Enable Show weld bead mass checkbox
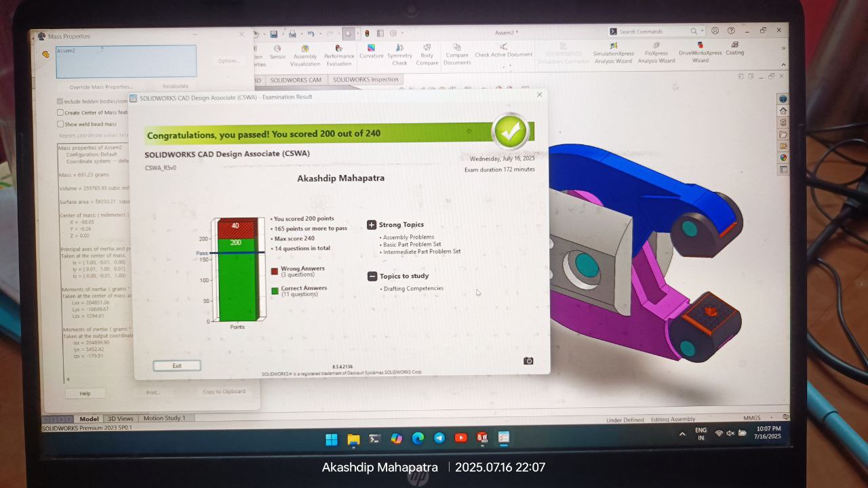 point(60,124)
